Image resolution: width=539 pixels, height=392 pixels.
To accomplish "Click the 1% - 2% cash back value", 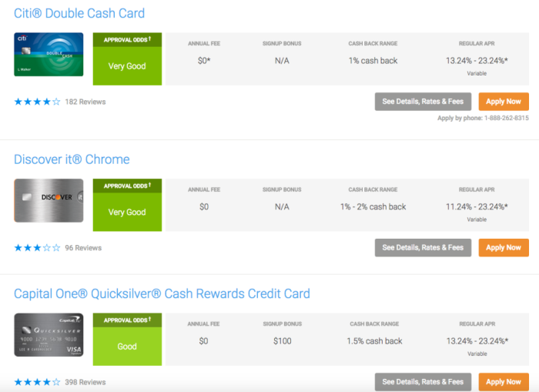I will (373, 207).
